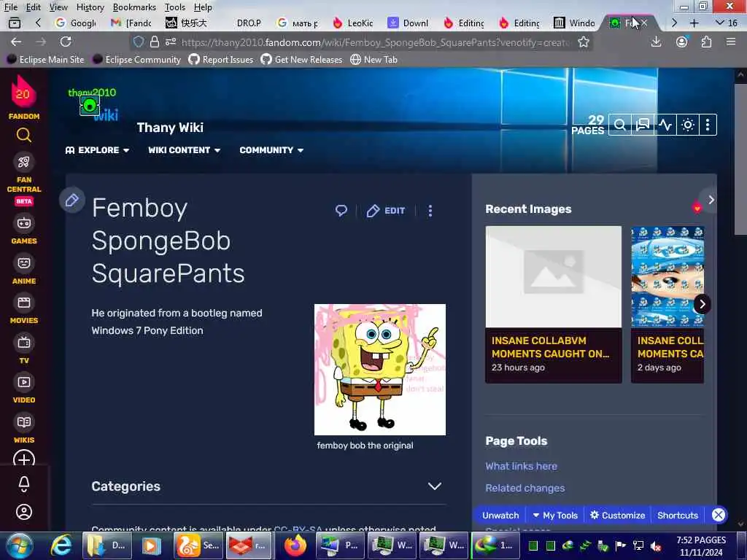Open page comments bubble icon
The height and width of the screenshot is (560, 747).
tap(341, 211)
